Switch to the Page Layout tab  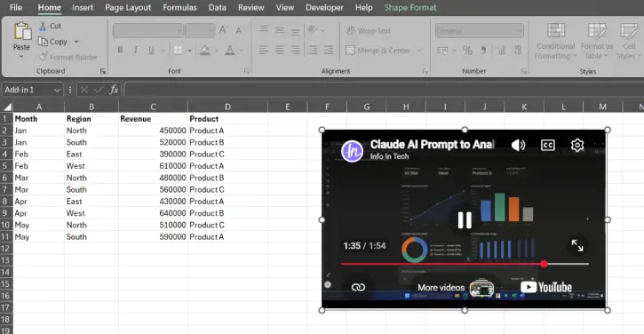point(128,7)
